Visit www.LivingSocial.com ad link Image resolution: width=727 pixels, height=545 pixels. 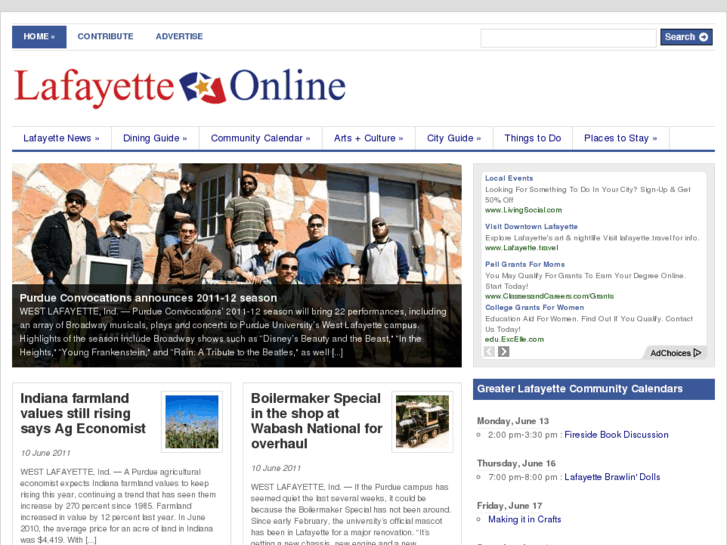[523, 210]
